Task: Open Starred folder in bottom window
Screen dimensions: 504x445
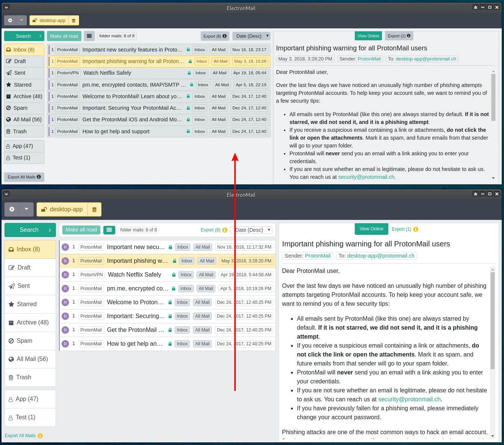Action: coord(30,304)
